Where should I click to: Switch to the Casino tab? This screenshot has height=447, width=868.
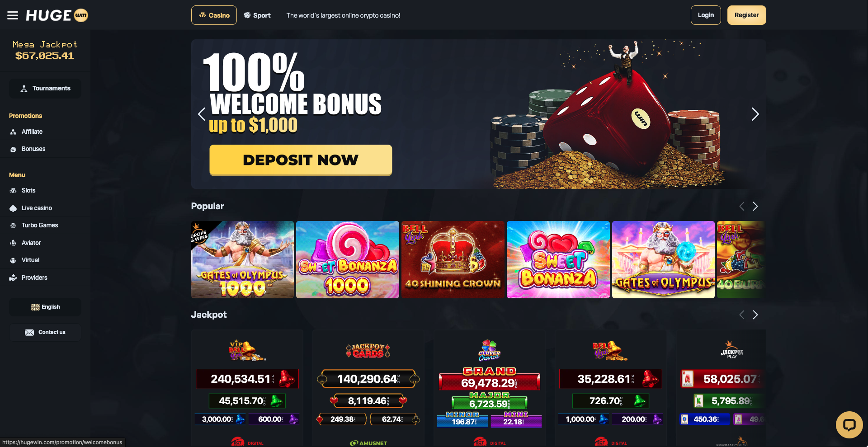[214, 15]
